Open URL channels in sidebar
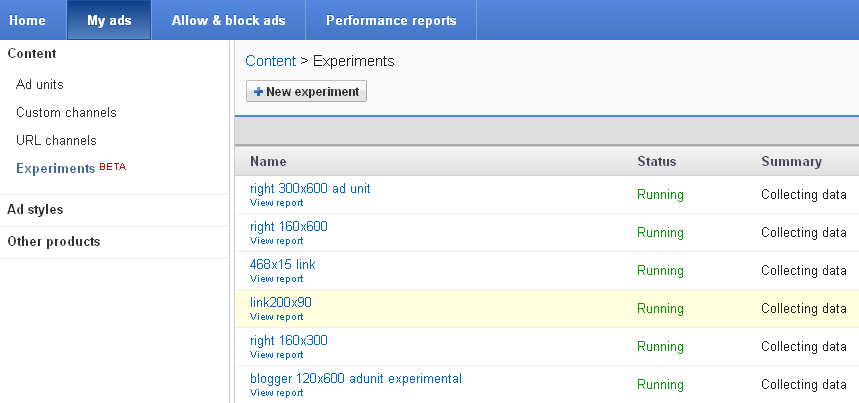859x403 pixels. tap(56, 141)
